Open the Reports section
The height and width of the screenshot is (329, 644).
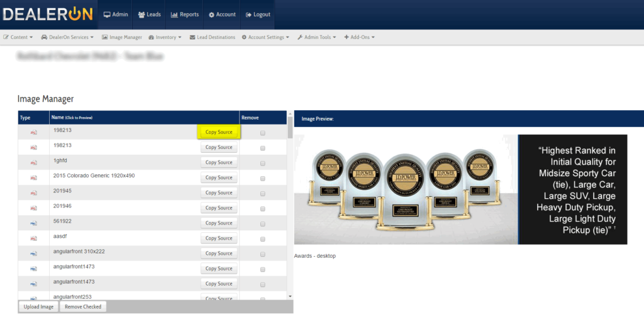point(184,14)
